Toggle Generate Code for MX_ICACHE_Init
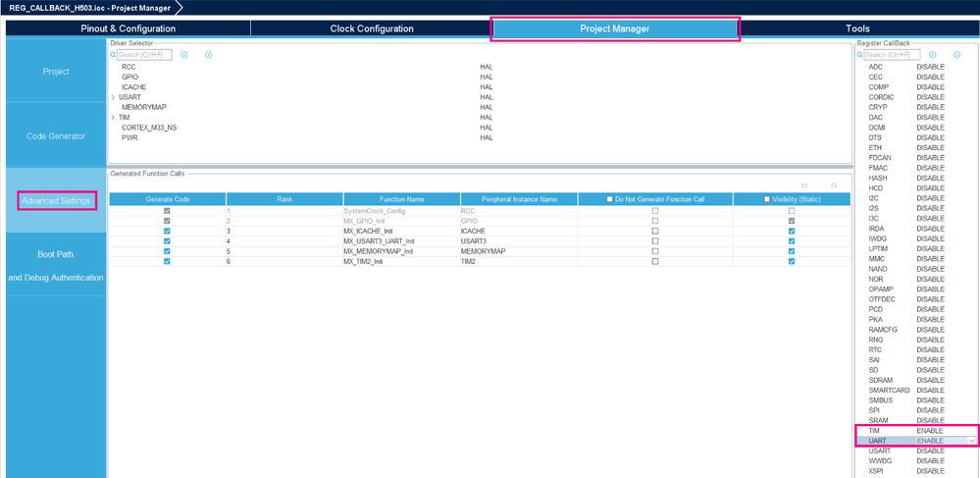 click(x=167, y=231)
